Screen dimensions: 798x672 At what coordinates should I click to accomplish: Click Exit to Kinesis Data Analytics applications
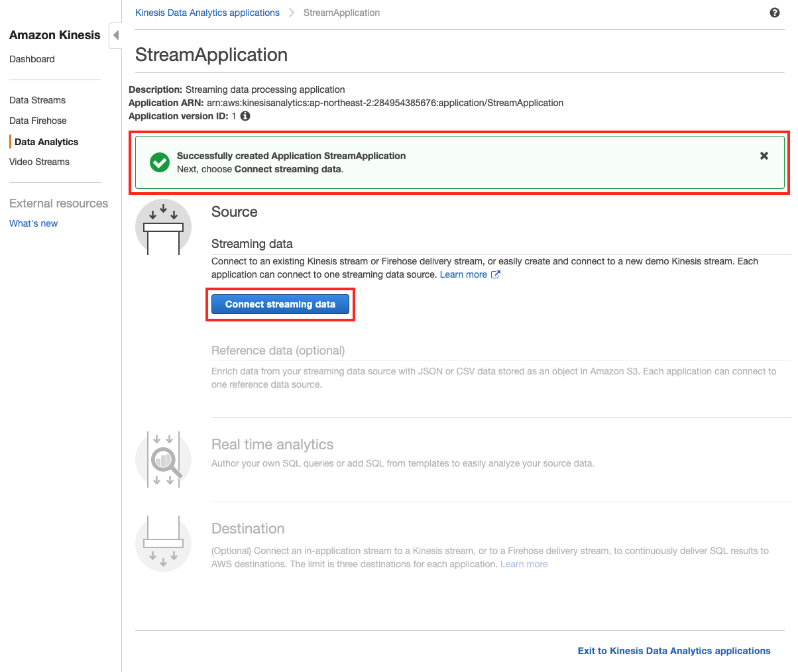(x=674, y=651)
